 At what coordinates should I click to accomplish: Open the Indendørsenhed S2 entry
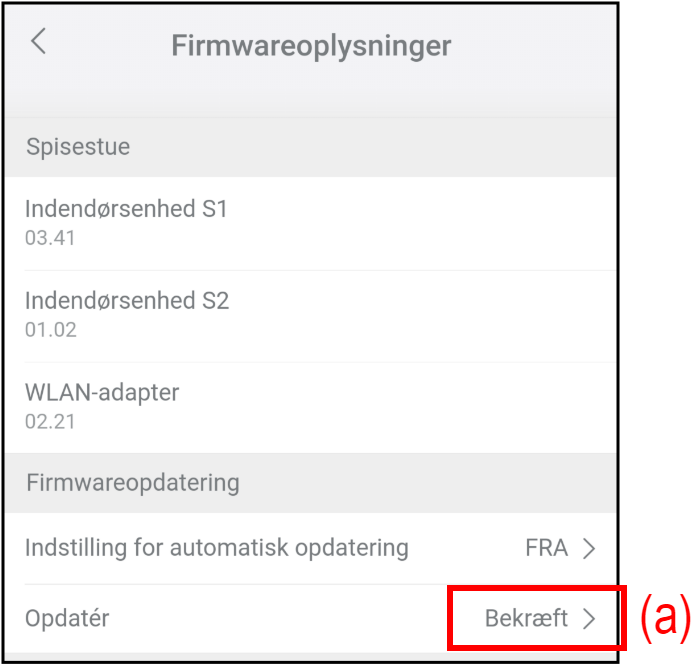[127, 300]
